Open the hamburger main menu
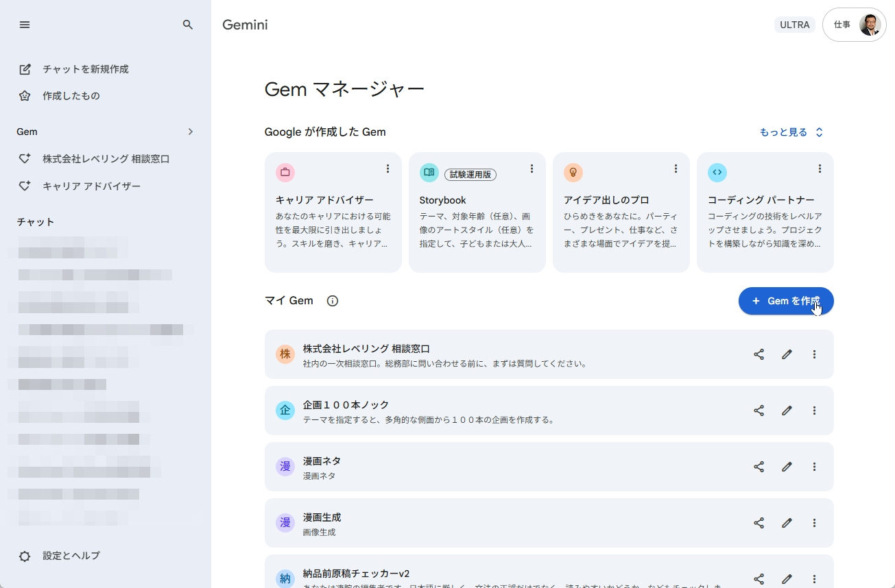The height and width of the screenshot is (588, 895). coord(25,25)
